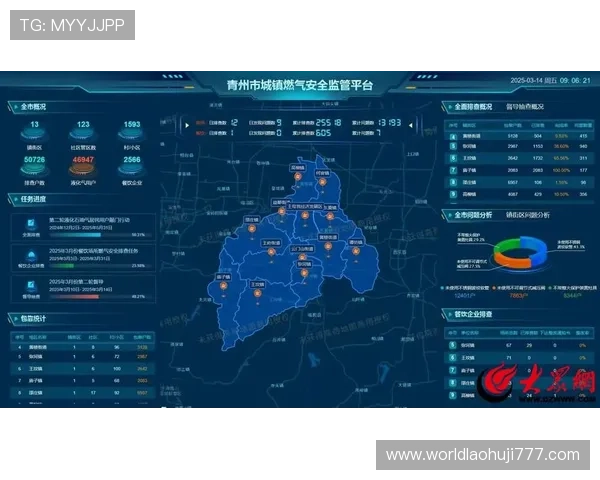Image resolution: width=600 pixels, height=480 pixels.
Task: Select row 6 王坟镇 in 包靠统计
Action: (83, 369)
